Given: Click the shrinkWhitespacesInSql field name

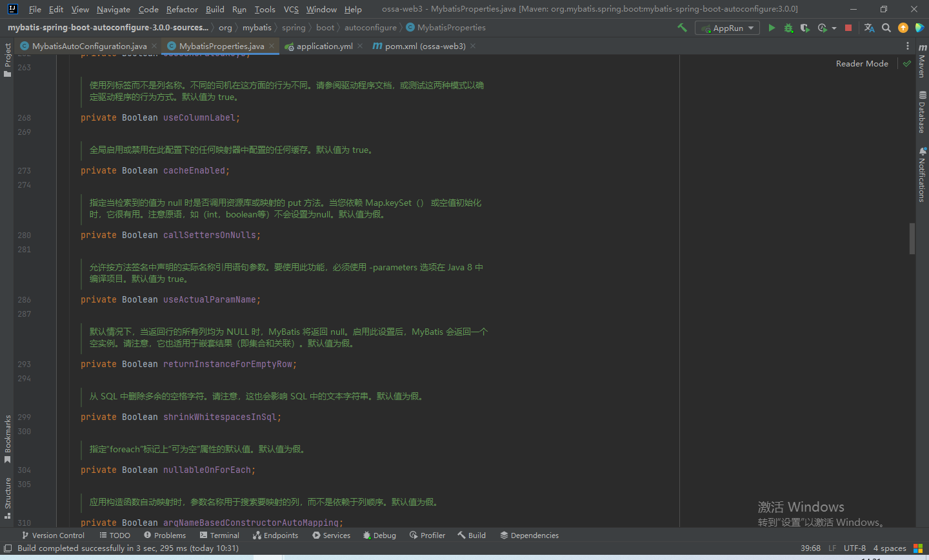Looking at the screenshot, I should (220, 417).
